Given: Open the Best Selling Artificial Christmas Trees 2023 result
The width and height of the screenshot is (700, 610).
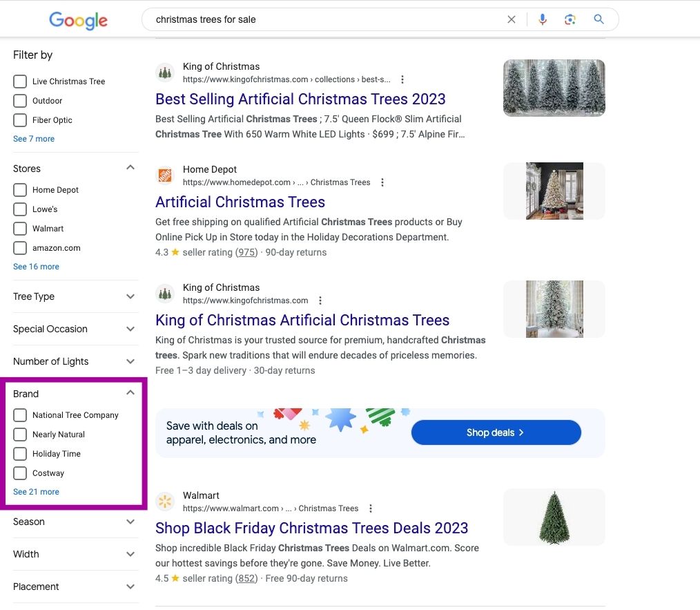Looking at the screenshot, I should [300, 99].
